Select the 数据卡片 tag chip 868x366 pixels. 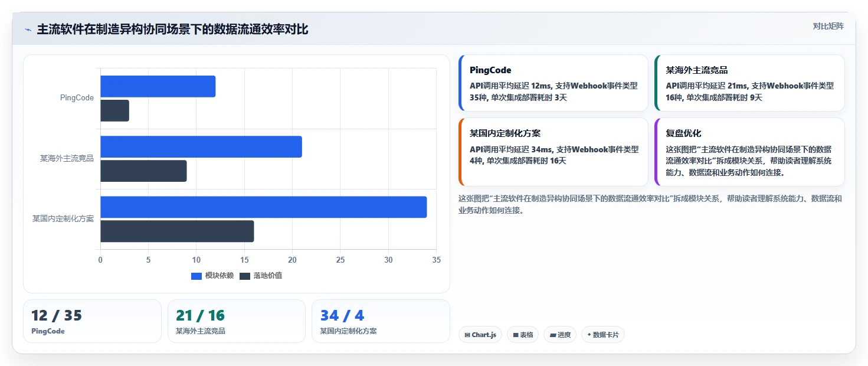[x=603, y=335]
